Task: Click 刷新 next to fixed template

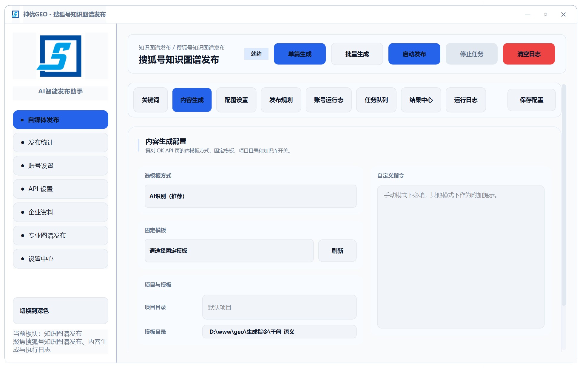Action: [337, 251]
